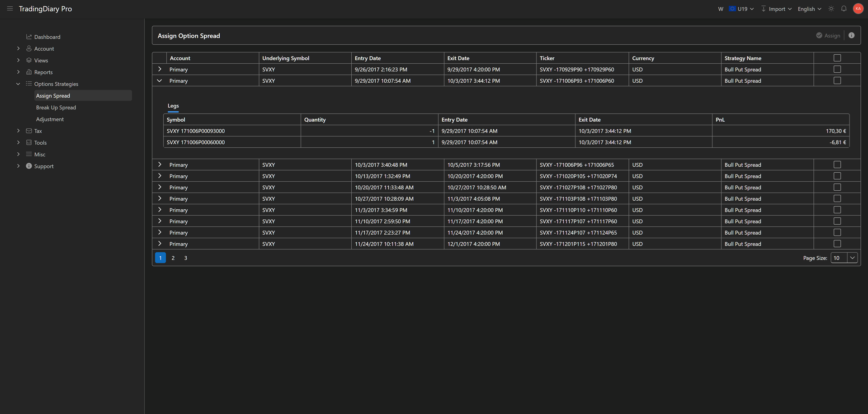The image size is (868, 414).
Task: Open the English language dropdown
Action: click(x=809, y=9)
